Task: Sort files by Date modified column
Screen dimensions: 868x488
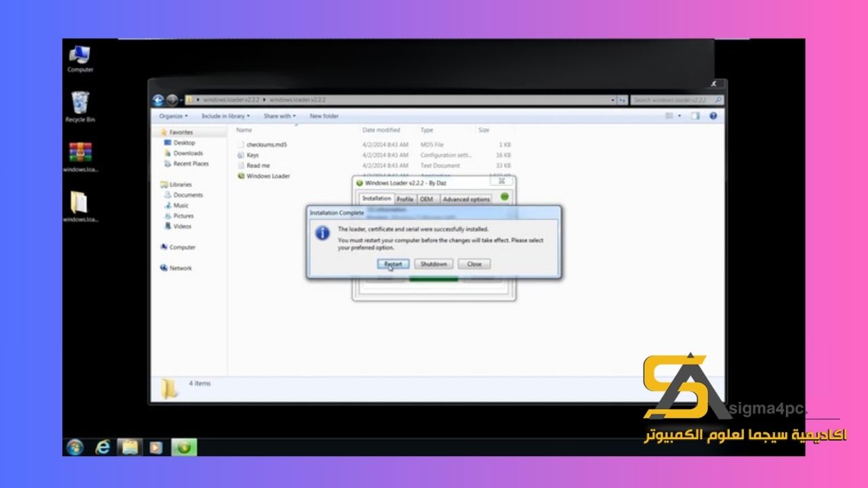Action: coord(381,129)
